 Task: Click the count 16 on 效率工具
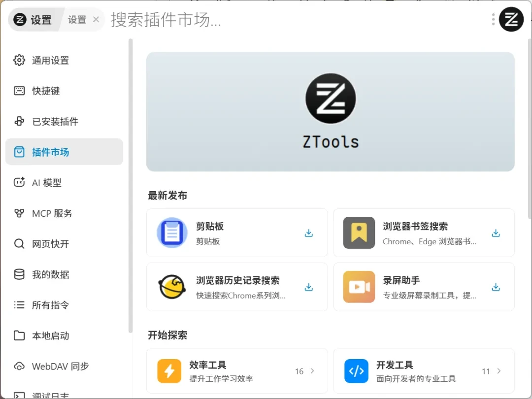[x=299, y=371]
